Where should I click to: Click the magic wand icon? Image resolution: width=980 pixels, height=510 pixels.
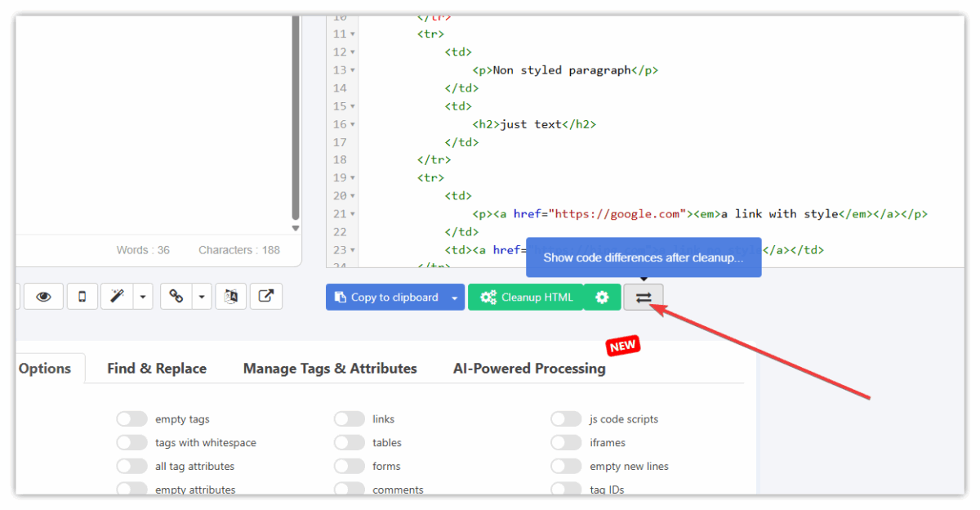(117, 297)
